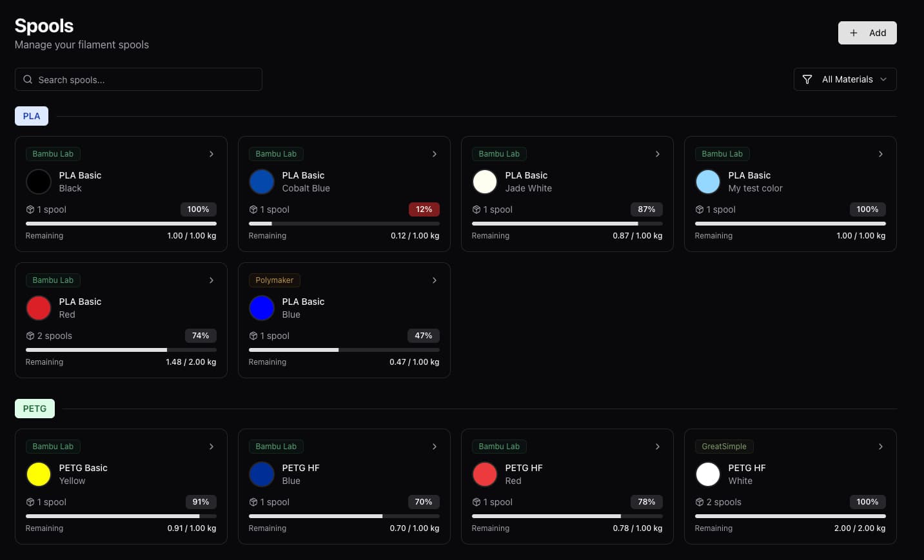This screenshot has width=924, height=560.
Task: Select the PETG material group tag
Action: [35, 409]
